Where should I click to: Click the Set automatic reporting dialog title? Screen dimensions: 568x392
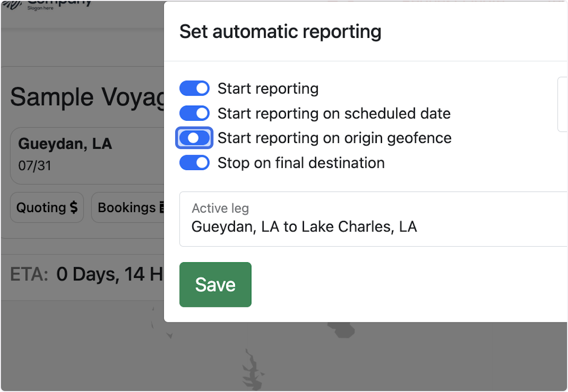280,31
